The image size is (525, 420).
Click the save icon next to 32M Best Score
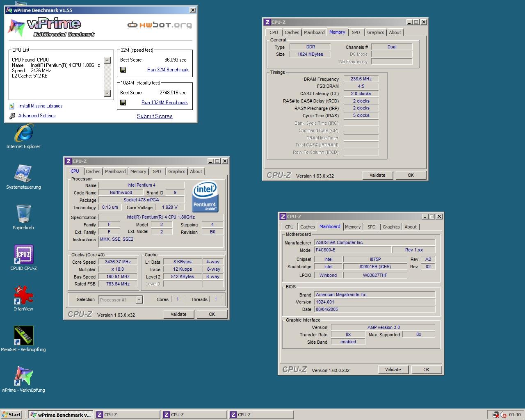coord(123,70)
